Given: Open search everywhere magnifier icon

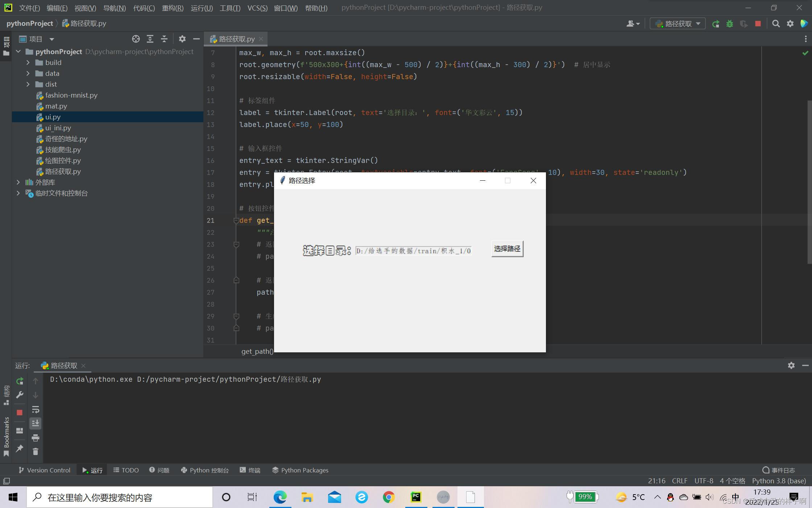Looking at the screenshot, I should [x=776, y=24].
